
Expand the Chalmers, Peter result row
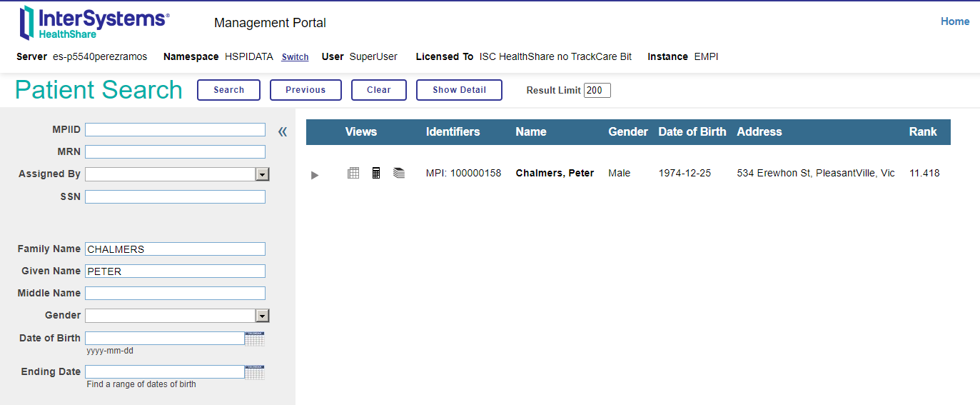(x=315, y=175)
